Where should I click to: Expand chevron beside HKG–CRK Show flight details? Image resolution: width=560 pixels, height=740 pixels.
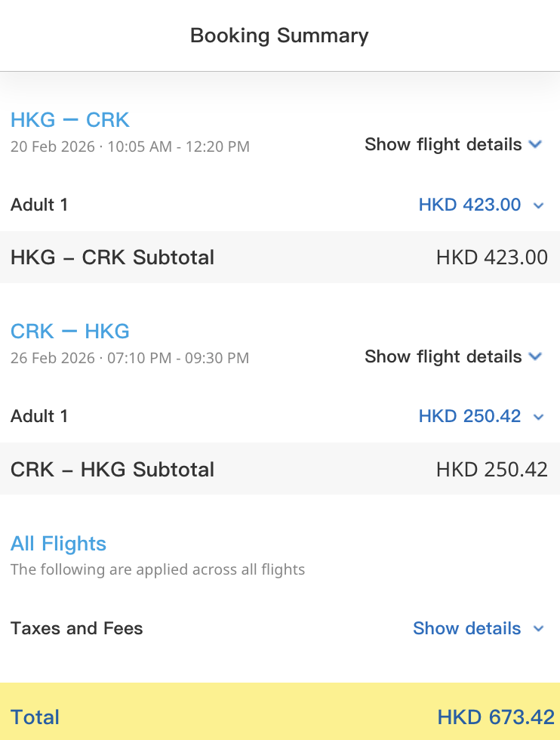click(536, 144)
